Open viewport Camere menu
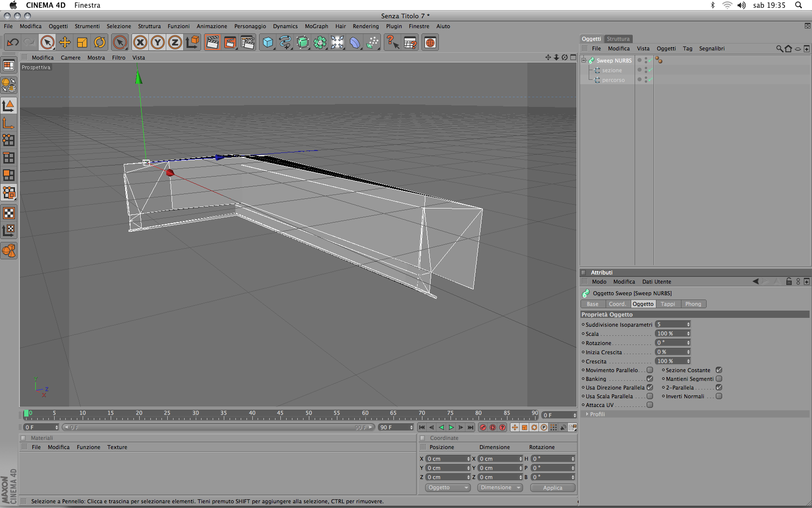The width and height of the screenshot is (812, 508). click(x=71, y=58)
